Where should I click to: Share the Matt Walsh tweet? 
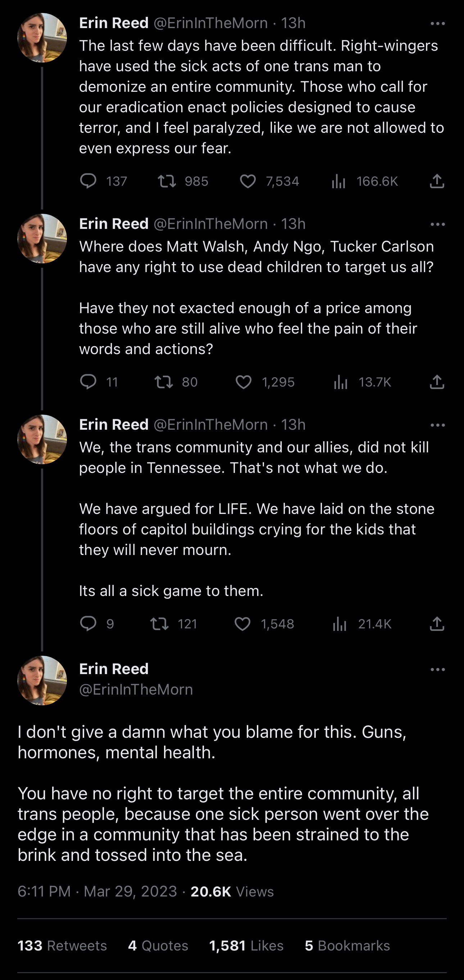(437, 382)
